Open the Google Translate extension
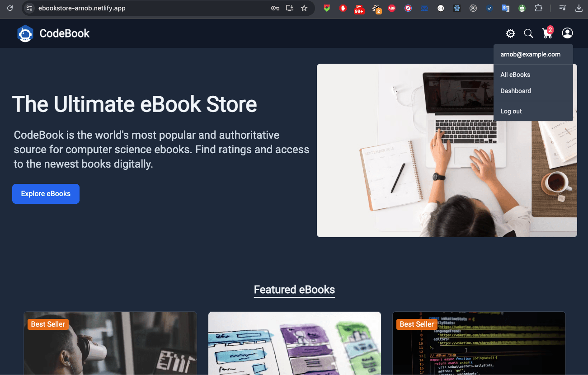This screenshot has width=588, height=375. coord(506,8)
